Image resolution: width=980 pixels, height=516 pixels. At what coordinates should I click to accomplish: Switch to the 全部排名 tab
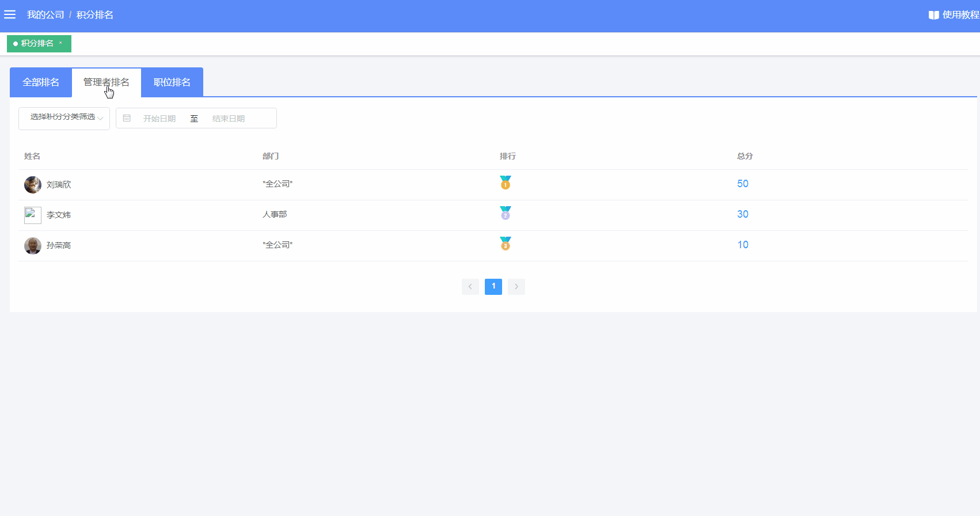tap(41, 82)
